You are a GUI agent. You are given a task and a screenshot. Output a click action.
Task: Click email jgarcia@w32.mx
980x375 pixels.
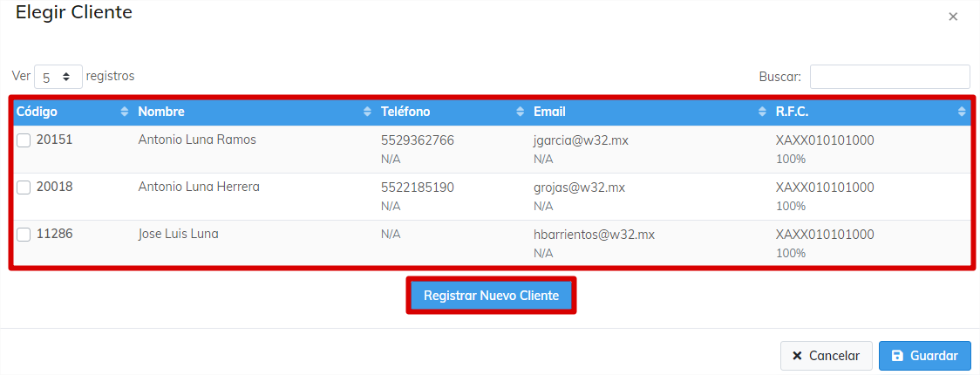point(582,140)
